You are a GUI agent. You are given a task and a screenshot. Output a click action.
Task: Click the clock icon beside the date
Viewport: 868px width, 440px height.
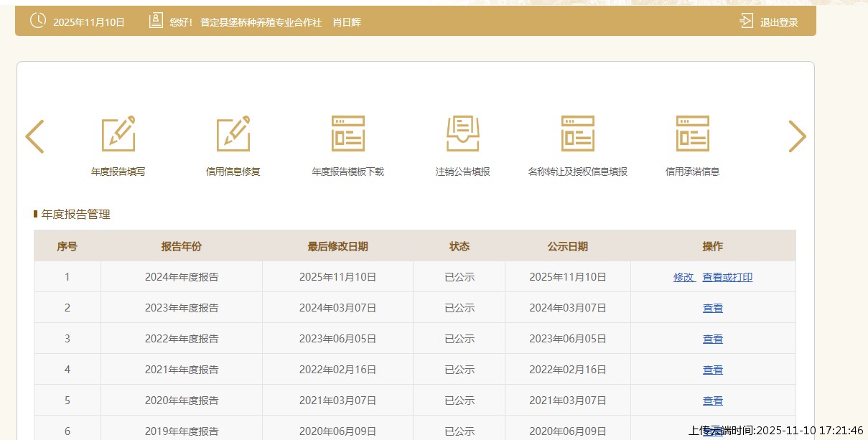(37, 21)
